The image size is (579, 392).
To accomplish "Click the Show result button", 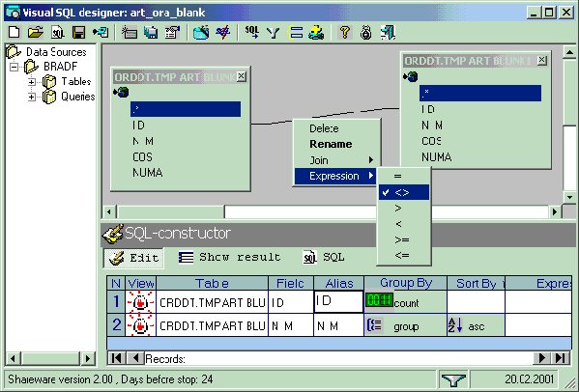I will 230,257.
